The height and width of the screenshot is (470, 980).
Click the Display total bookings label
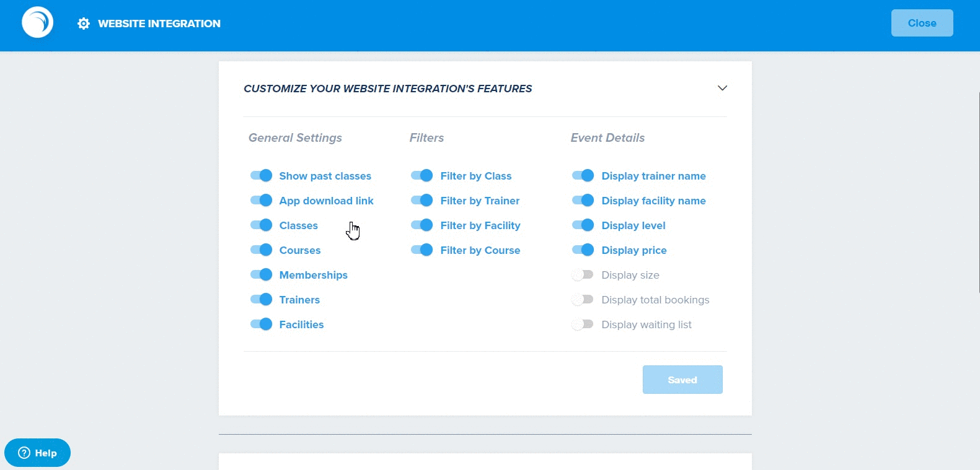[x=655, y=300]
